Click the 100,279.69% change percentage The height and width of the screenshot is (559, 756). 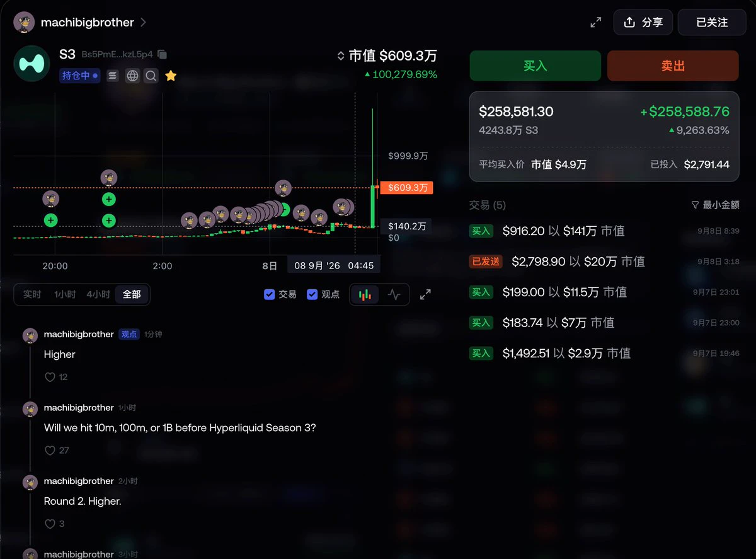(x=401, y=74)
